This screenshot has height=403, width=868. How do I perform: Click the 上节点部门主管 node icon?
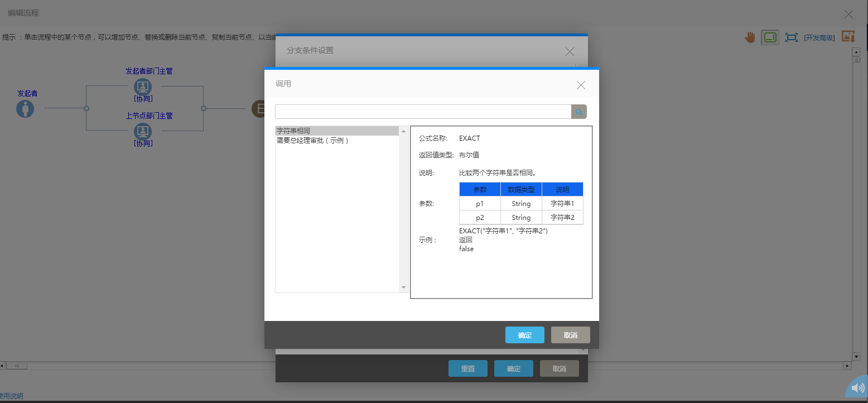(143, 131)
